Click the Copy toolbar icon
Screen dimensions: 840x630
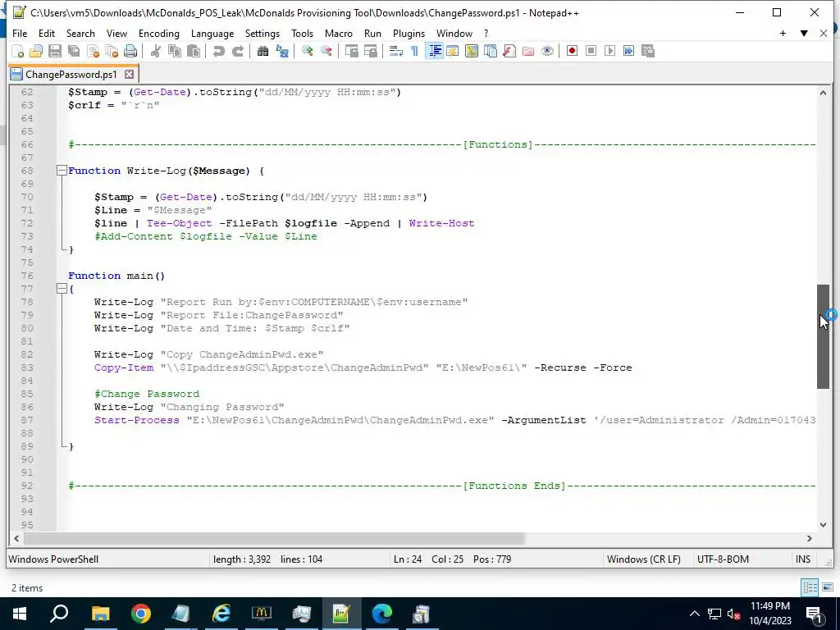pos(175,51)
